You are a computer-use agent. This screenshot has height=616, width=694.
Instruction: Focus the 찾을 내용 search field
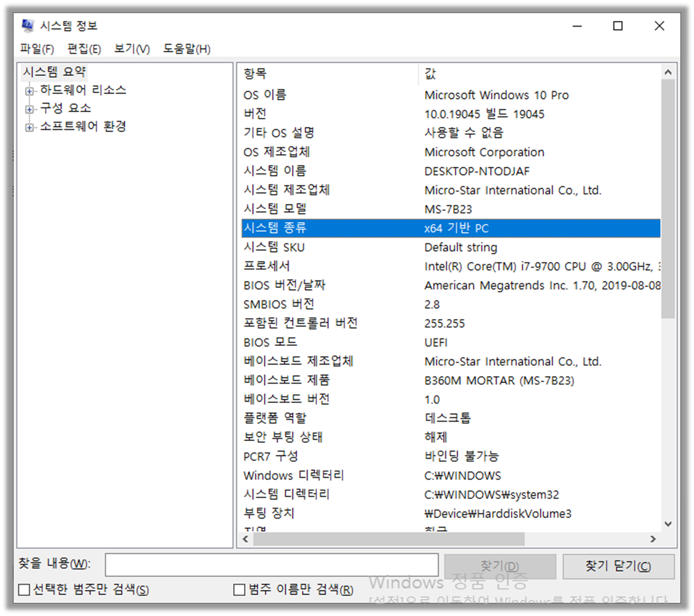(x=272, y=564)
